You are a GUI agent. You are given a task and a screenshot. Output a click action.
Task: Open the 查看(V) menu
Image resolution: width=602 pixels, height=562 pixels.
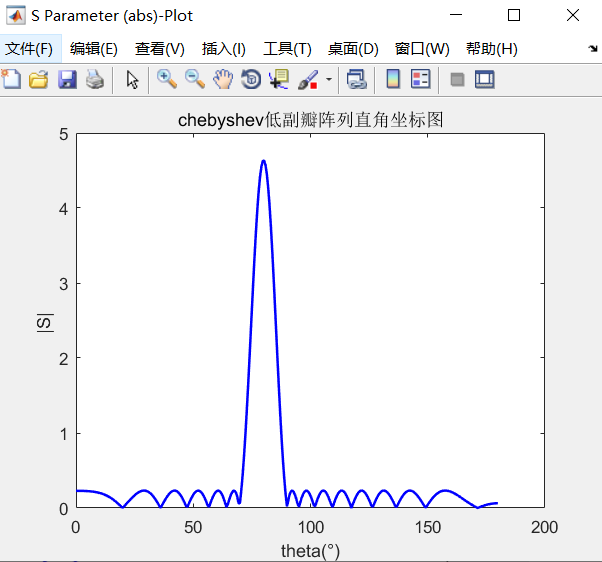point(160,49)
